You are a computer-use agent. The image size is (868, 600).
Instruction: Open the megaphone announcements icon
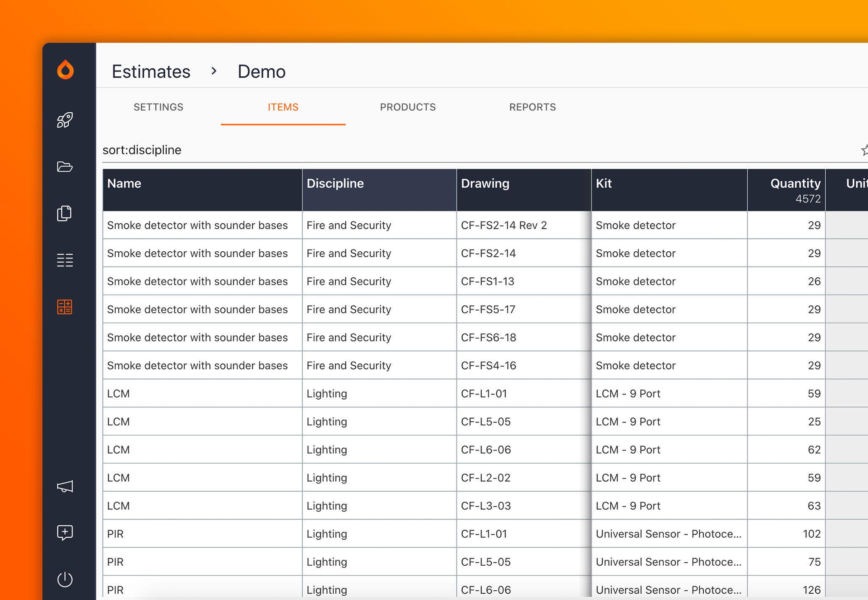tap(65, 486)
